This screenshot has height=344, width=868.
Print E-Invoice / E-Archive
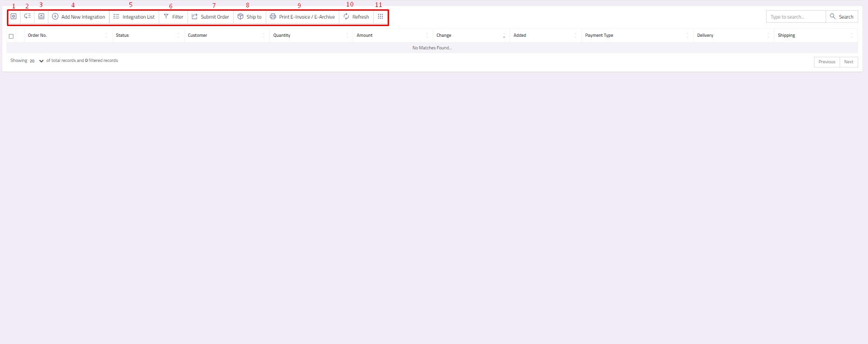tap(302, 17)
